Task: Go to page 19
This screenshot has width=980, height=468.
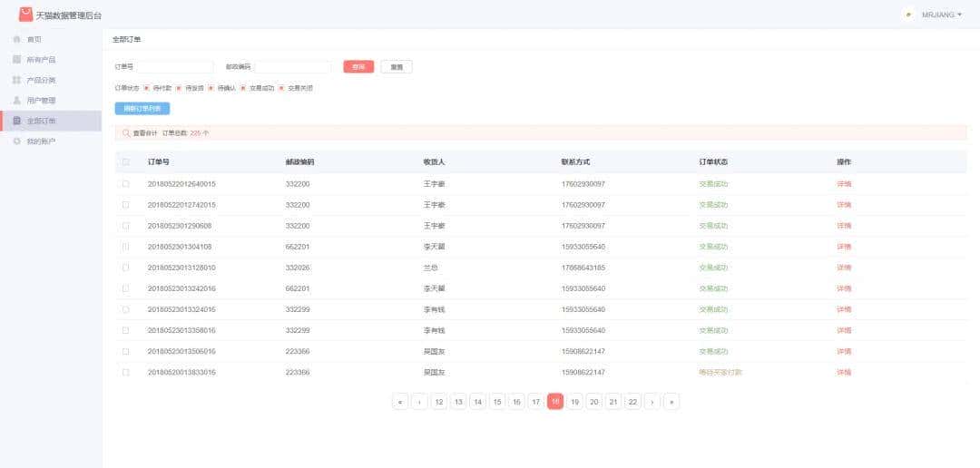Action: (x=575, y=402)
